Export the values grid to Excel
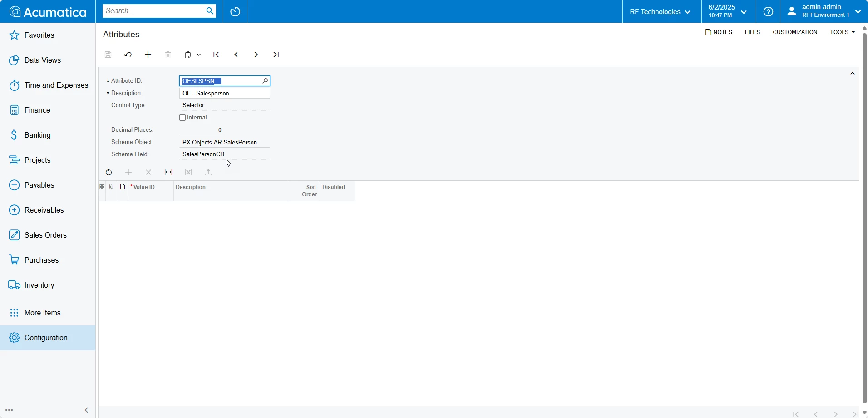 (188, 172)
